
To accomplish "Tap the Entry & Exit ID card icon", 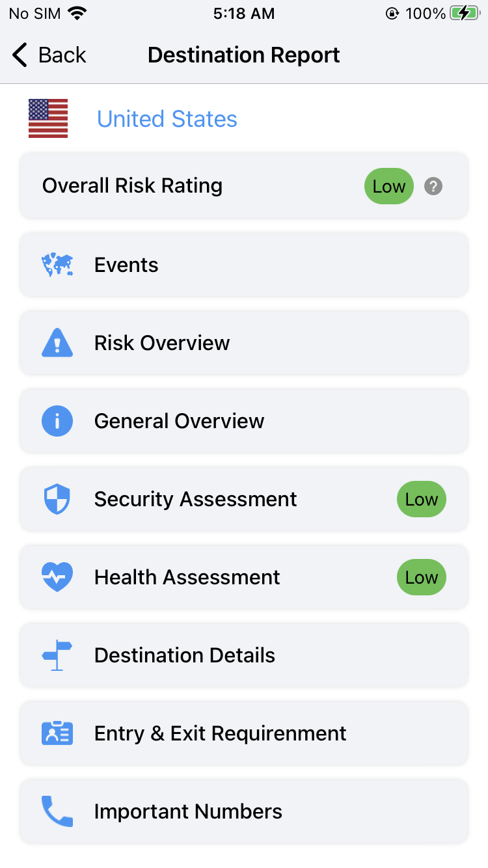I will [57, 733].
